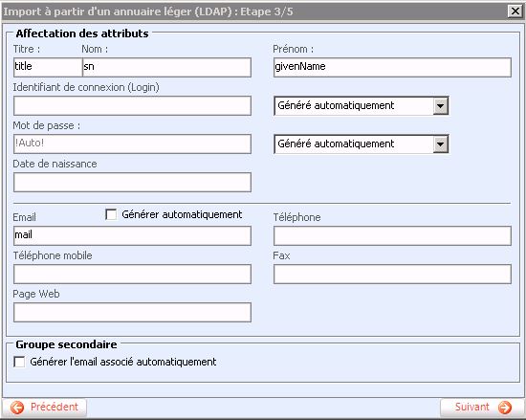Screen dimensions: 526x420
Task: Click the Téléphone input field
Action: point(392,235)
